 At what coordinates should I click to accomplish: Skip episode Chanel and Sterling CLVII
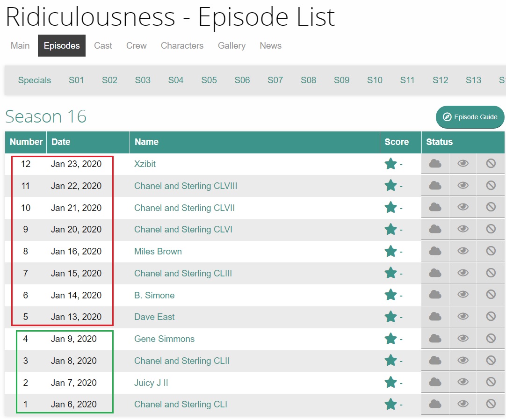coord(491,207)
